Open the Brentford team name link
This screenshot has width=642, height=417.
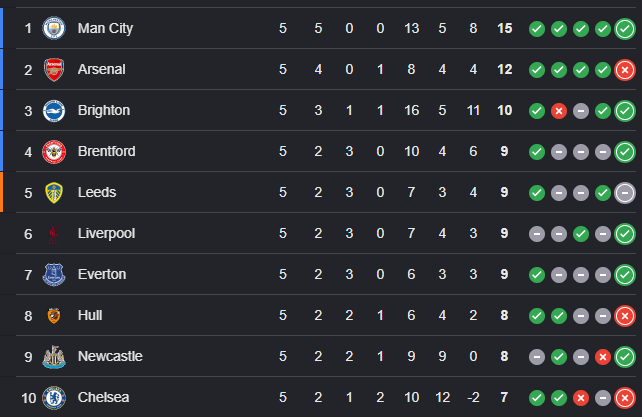click(106, 151)
